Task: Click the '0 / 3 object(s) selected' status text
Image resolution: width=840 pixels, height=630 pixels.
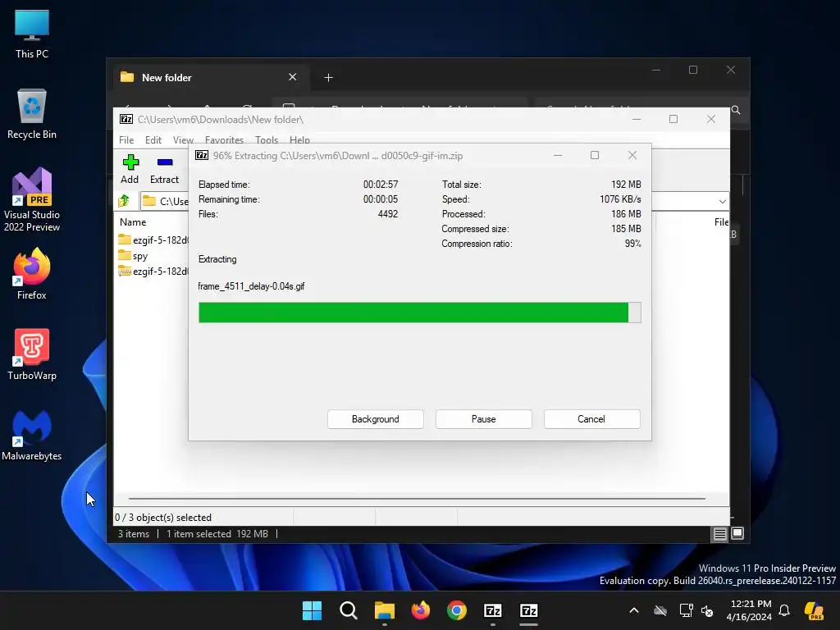Action: 163,518
